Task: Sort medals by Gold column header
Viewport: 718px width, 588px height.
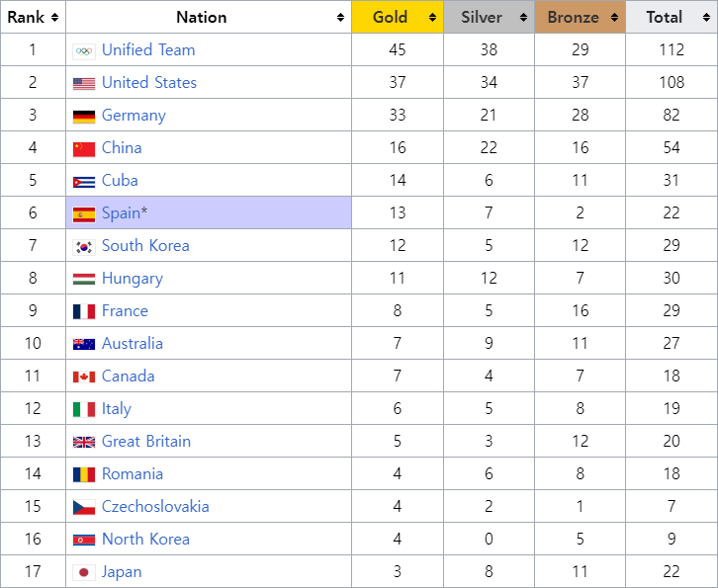Action: (x=390, y=17)
